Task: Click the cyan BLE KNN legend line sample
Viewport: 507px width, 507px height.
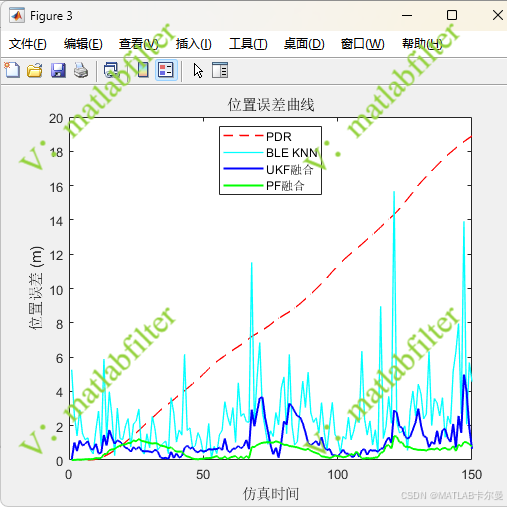Action: click(x=243, y=153)
